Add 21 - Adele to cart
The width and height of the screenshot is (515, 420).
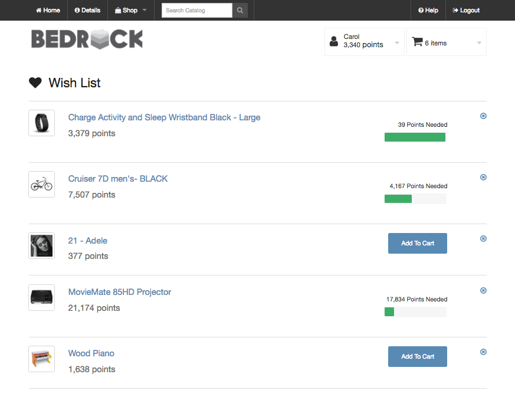click(418, 244)
